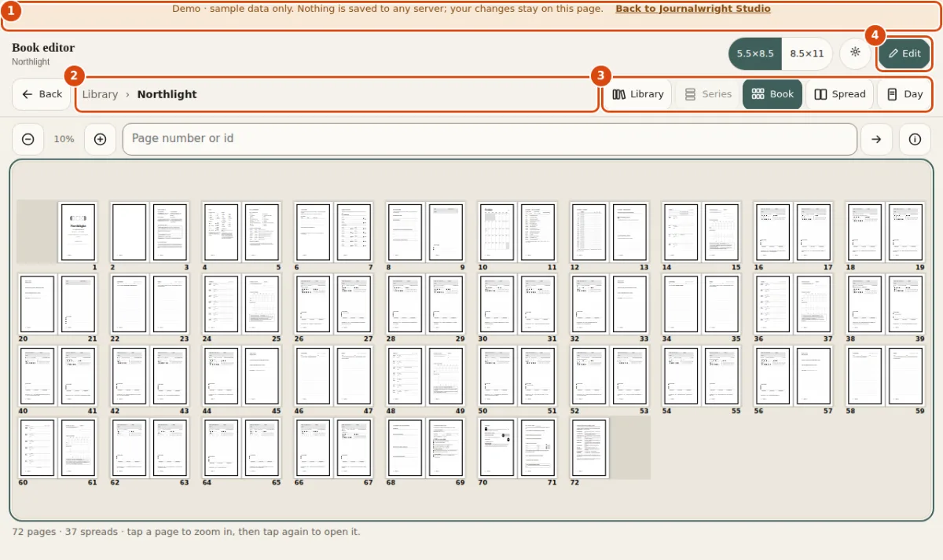The height and width of the screenshot is (560, 943).
Task: Open page 69 thumbnail
Action: pyautogui.click(x=446, y=448)
